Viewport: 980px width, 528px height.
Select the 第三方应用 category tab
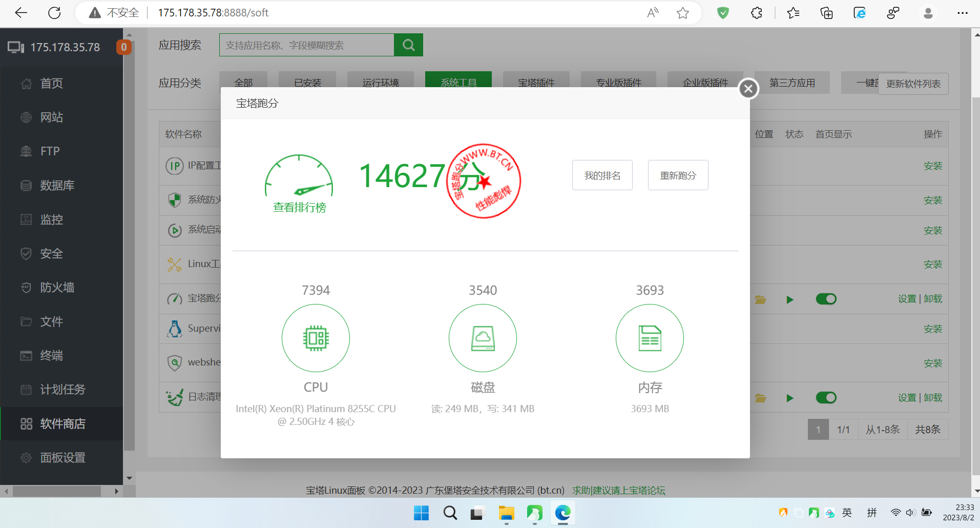tap(791, 83)
